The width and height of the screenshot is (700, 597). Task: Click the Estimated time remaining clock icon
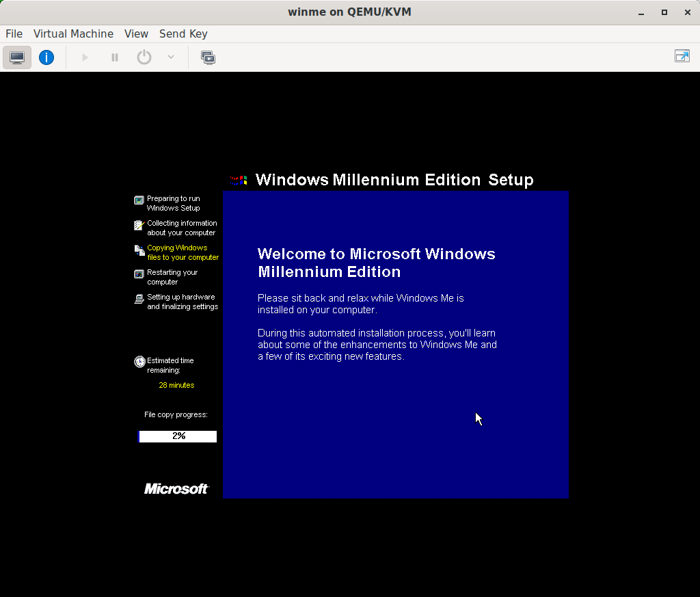tap(139, 362)
